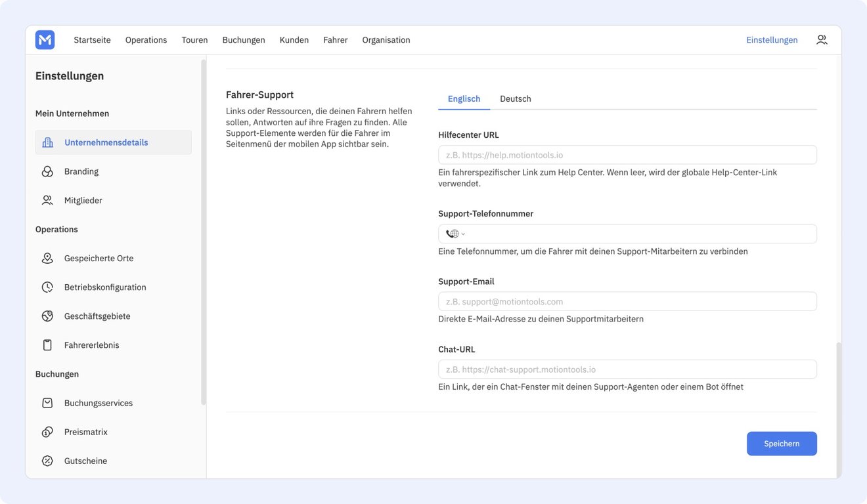867x504 pixels.
Task: Open Organisation in top navigation
Action: point(386,40)
